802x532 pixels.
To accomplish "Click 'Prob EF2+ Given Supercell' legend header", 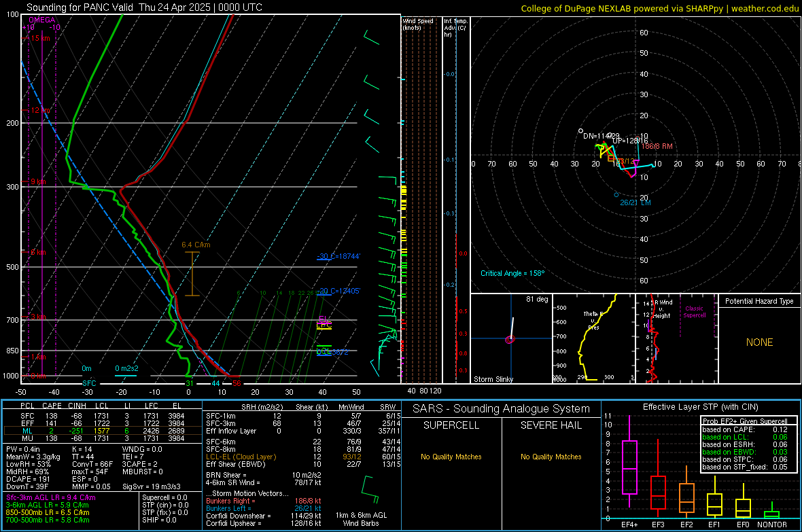I will (x=745, y=421).
